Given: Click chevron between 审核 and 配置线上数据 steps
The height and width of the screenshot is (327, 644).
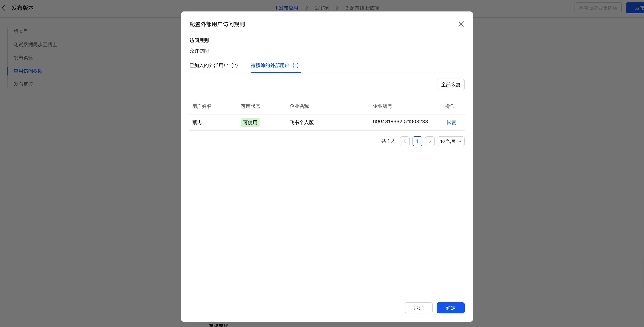Looking at the screenshot, I should point(337,8).
